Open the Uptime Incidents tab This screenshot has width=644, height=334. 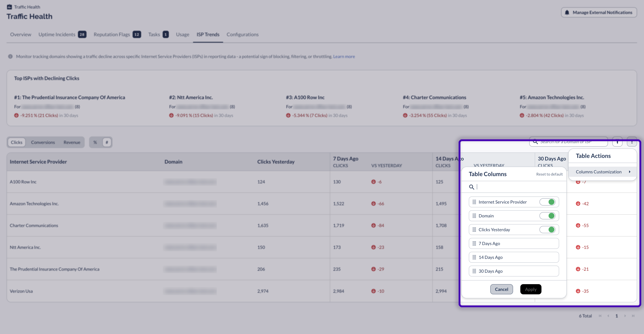tap(62, 34)
